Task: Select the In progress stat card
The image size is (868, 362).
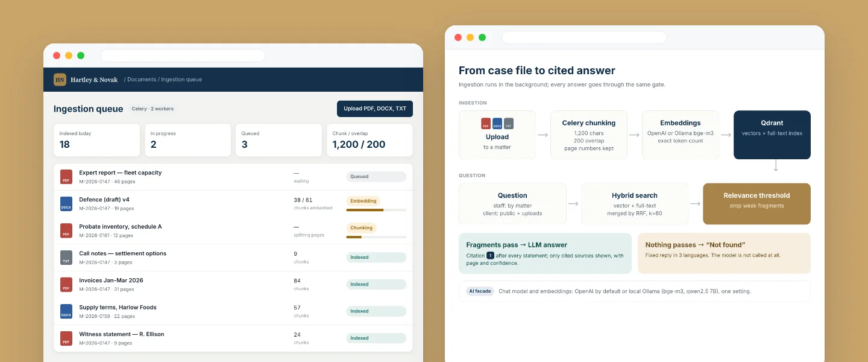Action: [188, 140]
